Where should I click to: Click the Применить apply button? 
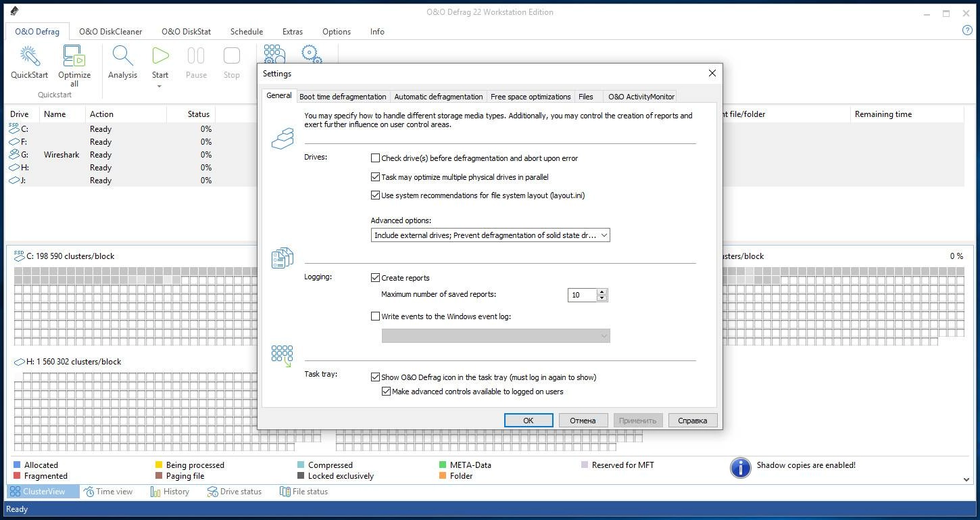[x=637, y=421]
